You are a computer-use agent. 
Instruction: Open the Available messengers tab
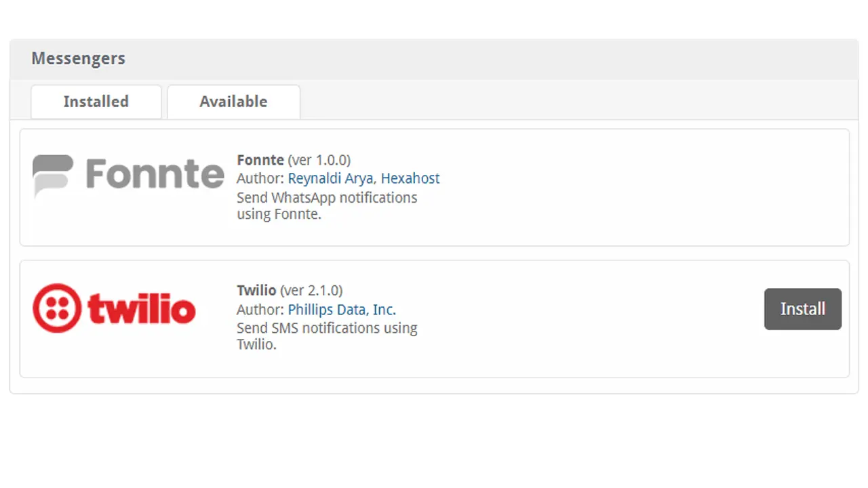click(x=233, y=102)
